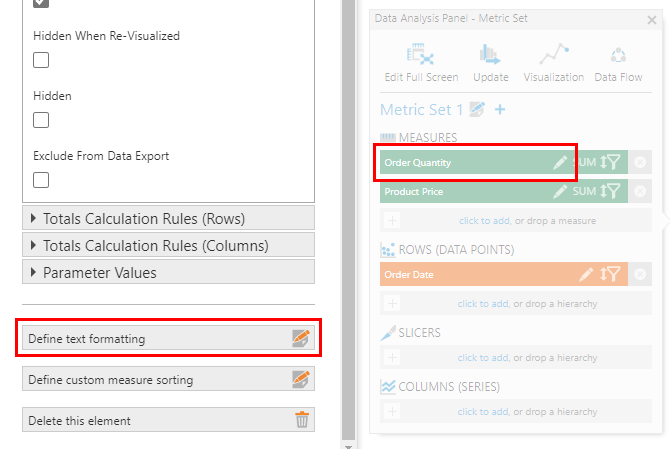Open the Data Flow icon
Image resolution: width=670 pixels, height=449 pixels.
[618, 55]
